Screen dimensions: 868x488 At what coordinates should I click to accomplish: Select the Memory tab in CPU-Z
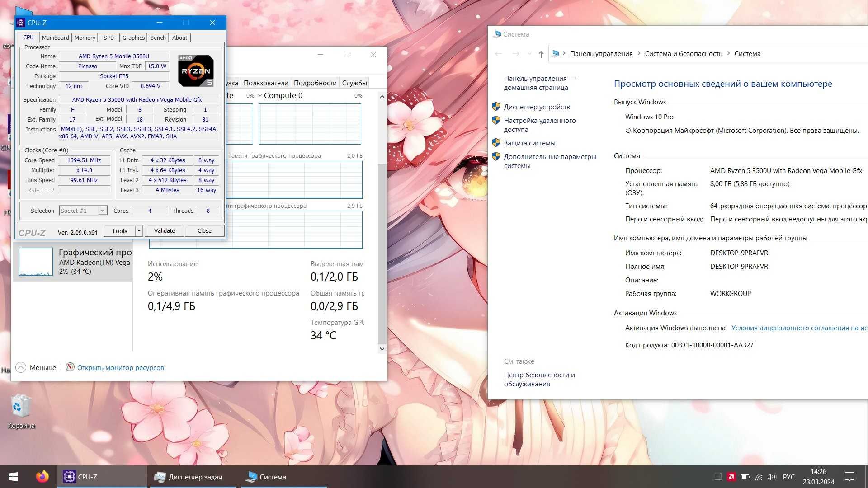tap(84, 37)
